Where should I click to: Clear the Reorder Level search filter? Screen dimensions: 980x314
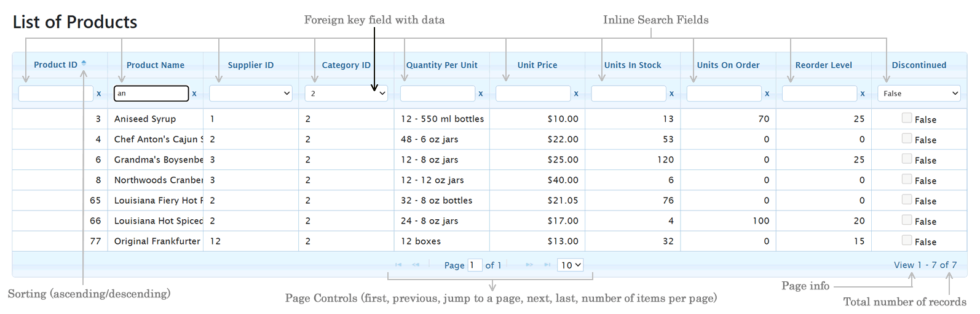click(863, 94)
